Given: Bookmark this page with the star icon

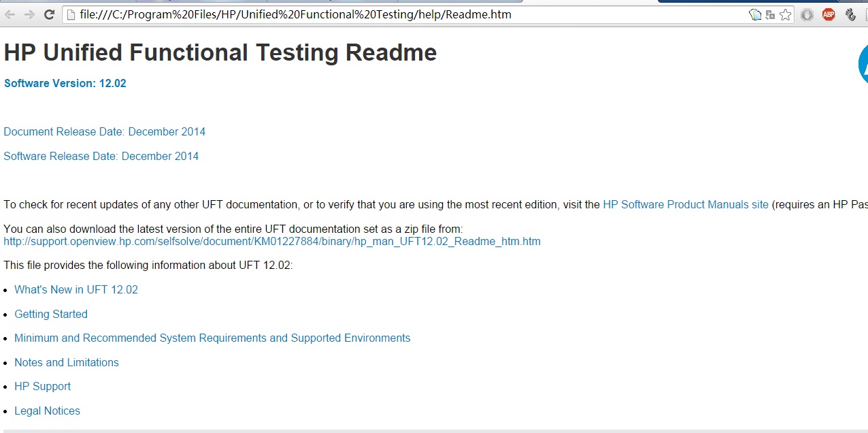Looking at the screenshot, I should (786, 14).
